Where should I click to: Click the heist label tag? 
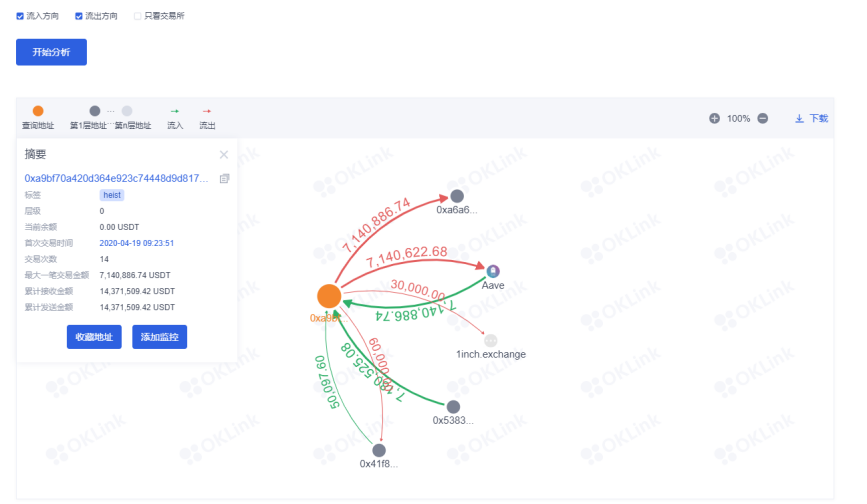(112, 195)
